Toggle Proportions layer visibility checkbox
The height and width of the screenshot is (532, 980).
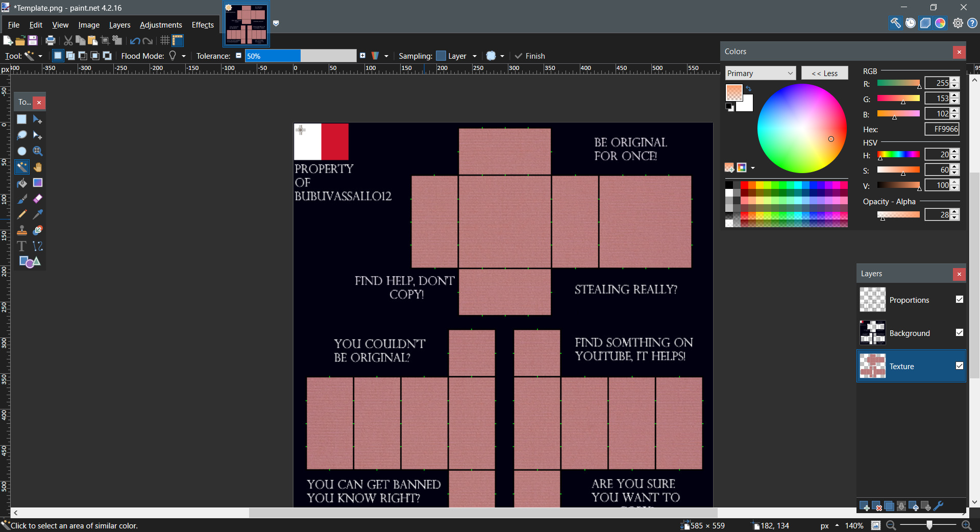click(960, 300)
